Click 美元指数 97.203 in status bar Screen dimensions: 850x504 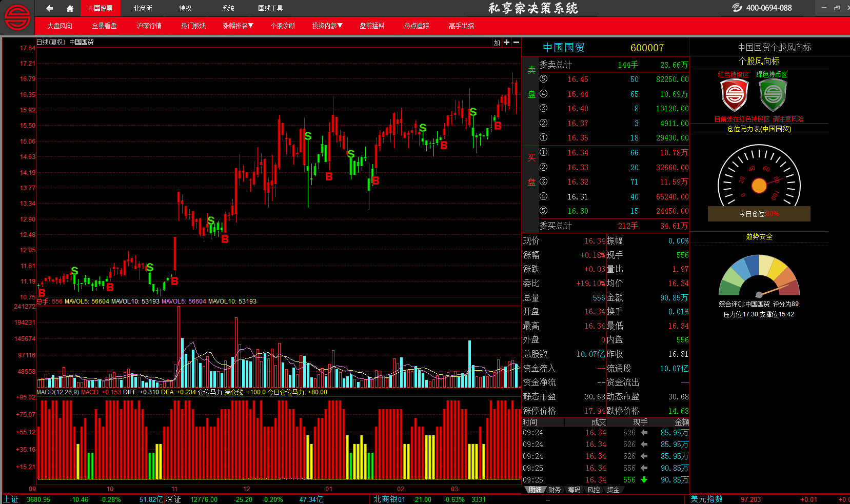[725, 499]
